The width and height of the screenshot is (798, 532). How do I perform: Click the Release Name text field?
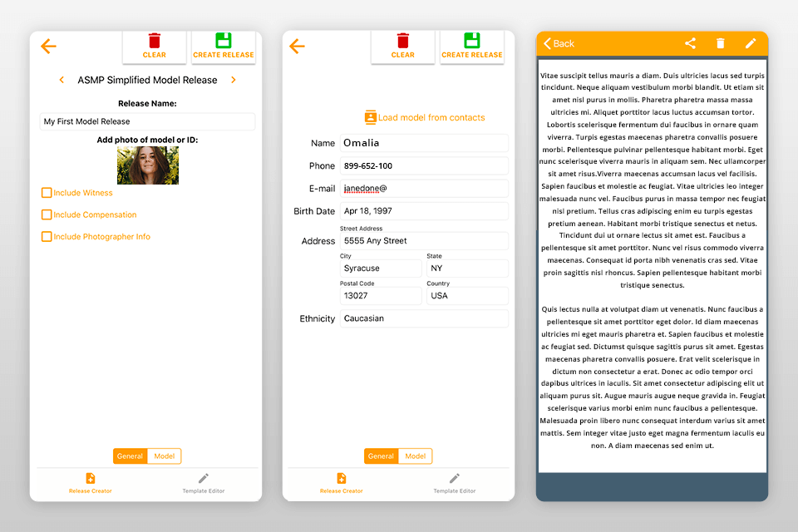pos(147,121)
